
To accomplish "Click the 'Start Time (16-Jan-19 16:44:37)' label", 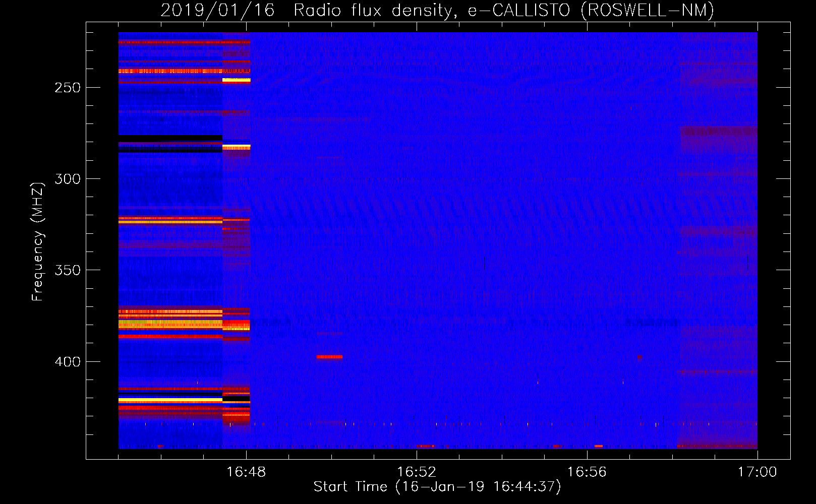I will tap(437, 487).
